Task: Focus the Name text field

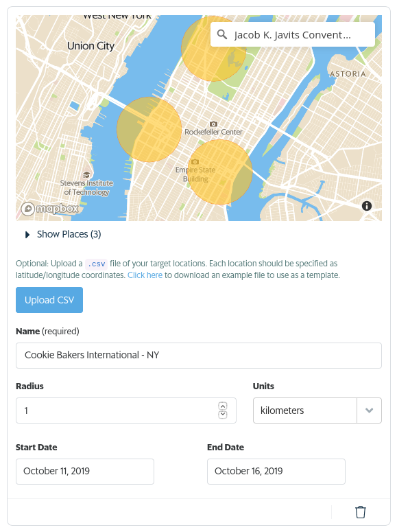Action: pyautogui.click(x=199, y=355)
